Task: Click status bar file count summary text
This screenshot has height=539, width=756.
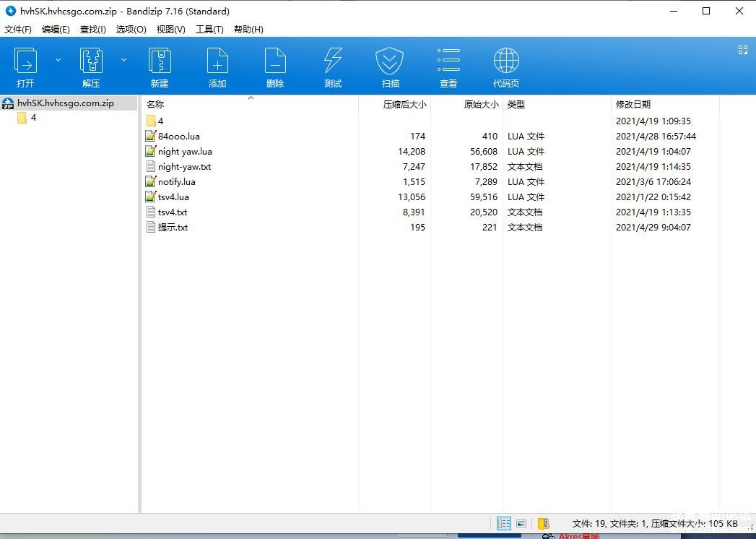Action: click(655, 524)
